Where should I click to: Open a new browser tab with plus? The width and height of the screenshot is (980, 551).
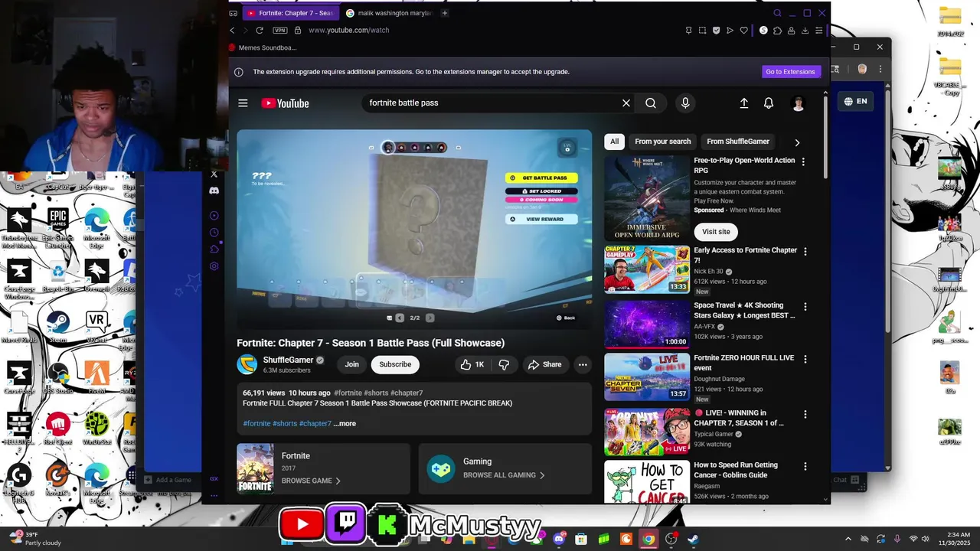click(x=445, y=13)
